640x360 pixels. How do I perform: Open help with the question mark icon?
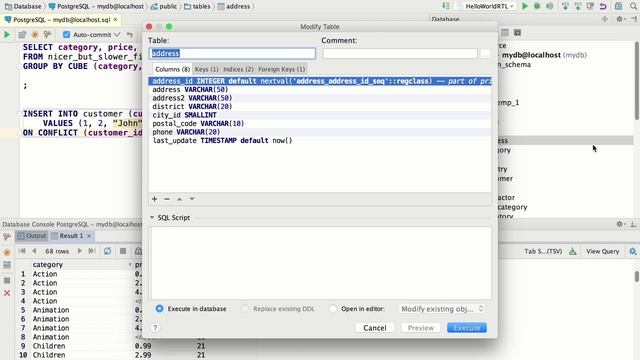click(155, 328)
